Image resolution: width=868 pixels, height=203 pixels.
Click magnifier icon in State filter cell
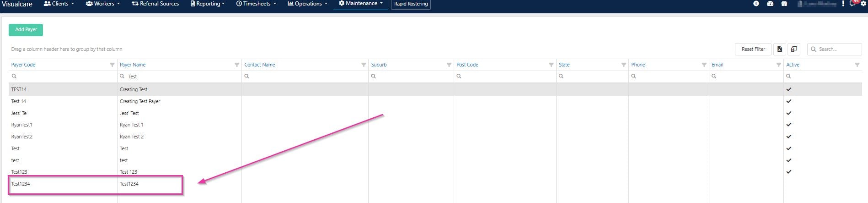(x=561, y=77)
